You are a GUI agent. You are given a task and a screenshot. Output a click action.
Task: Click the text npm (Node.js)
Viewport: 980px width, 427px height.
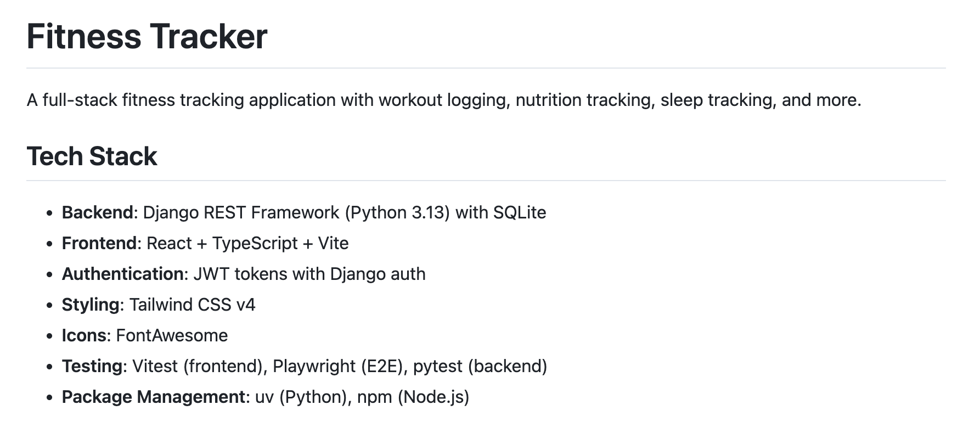(413, 397)
